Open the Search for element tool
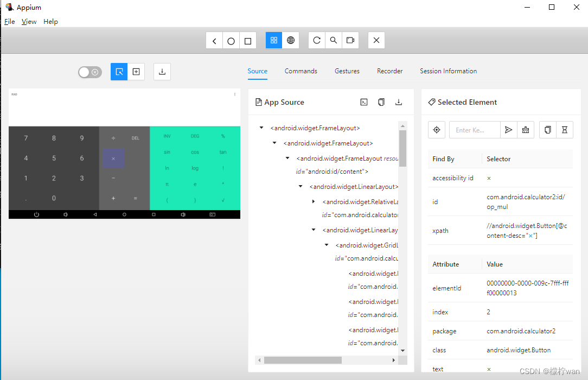This screenshot has width=588, height=380. 334,41
